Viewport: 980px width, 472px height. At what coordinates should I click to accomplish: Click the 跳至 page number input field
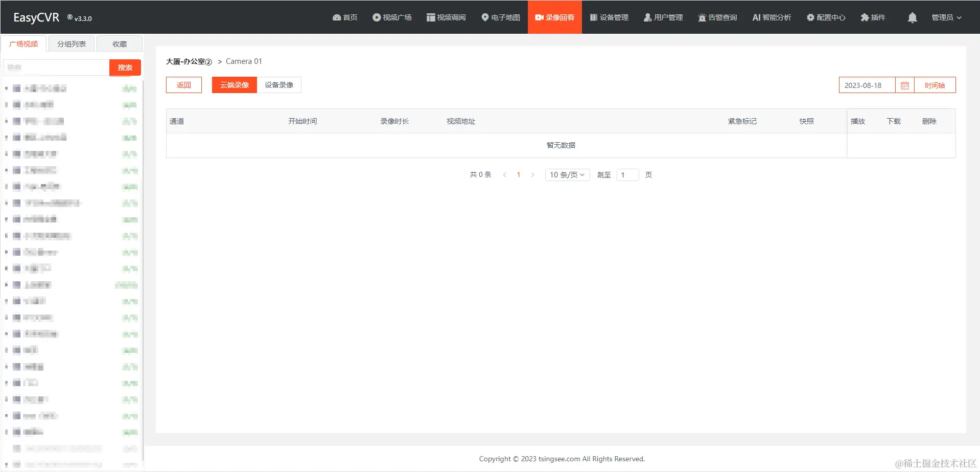point(627,174)
